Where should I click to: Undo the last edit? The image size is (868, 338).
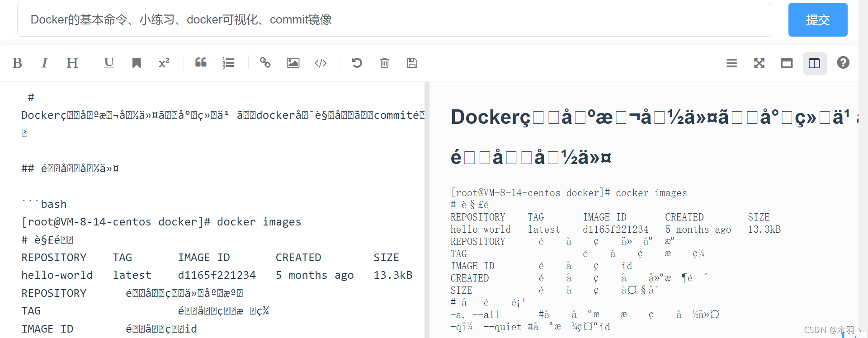tap(357, 63)
